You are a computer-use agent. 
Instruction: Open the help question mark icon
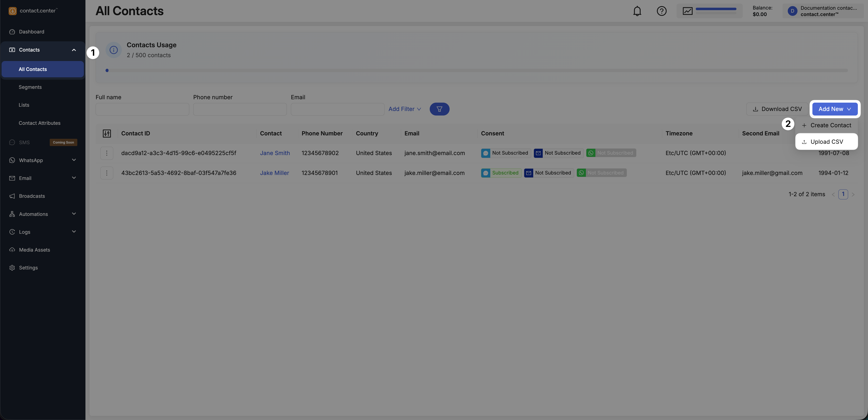click(661, 11)
